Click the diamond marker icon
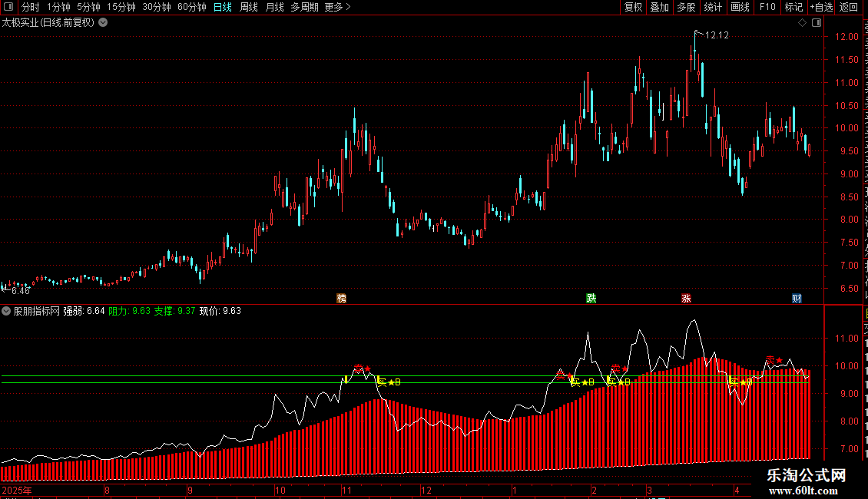The image size is (868, 499). [x=802, y=23]
